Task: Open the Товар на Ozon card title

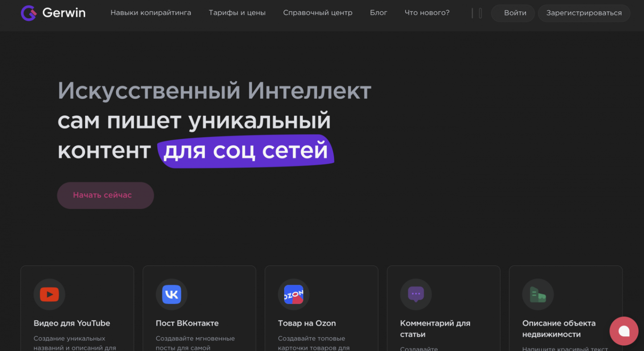Action: (x=306, y=323)
